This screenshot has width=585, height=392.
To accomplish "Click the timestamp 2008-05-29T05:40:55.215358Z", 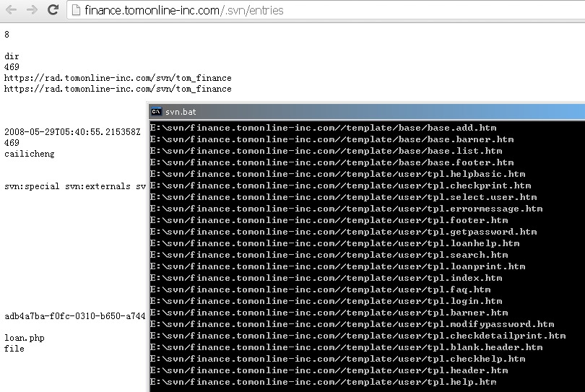I will click(x=72, y=131).
